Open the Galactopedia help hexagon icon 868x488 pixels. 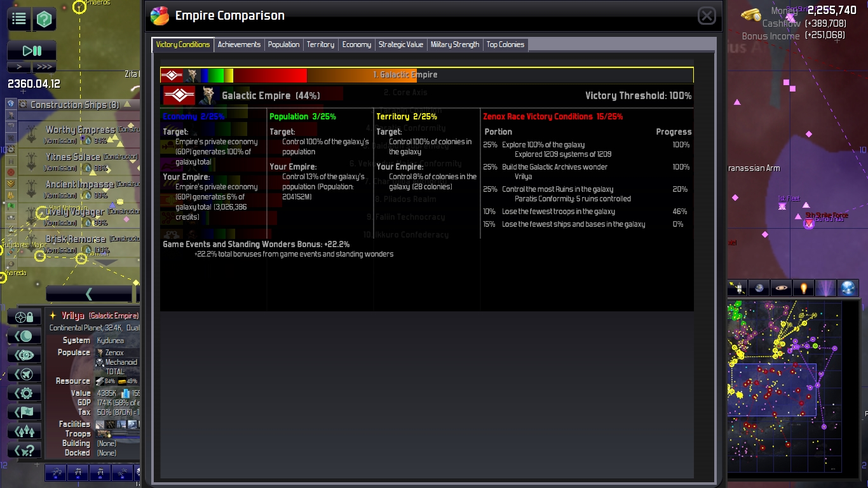44,20
